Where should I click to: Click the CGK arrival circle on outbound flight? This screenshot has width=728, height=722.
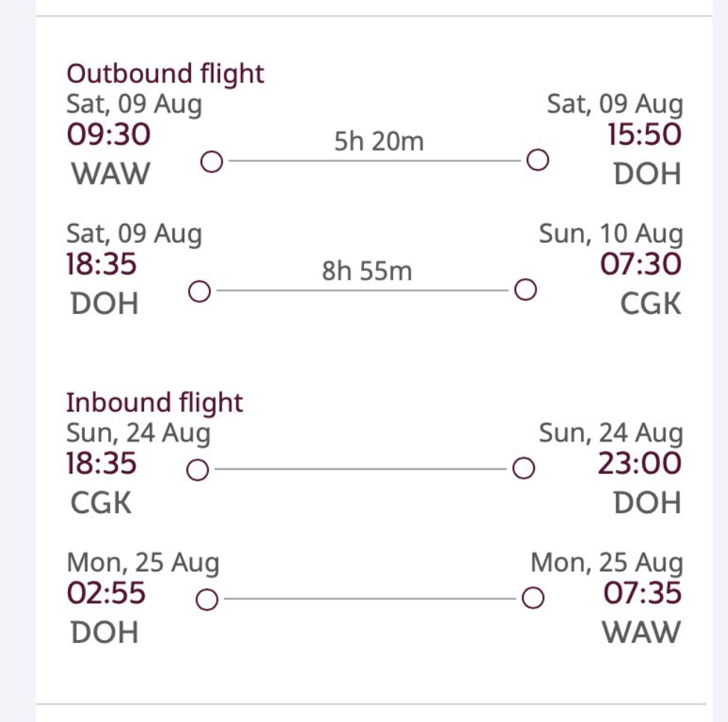click(x=526, y=289)
